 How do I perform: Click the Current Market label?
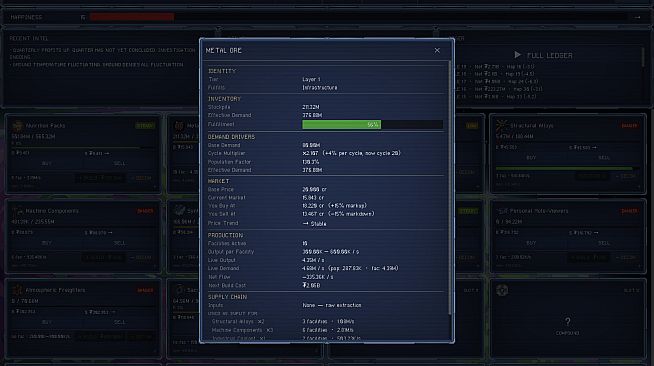[226, 198]
